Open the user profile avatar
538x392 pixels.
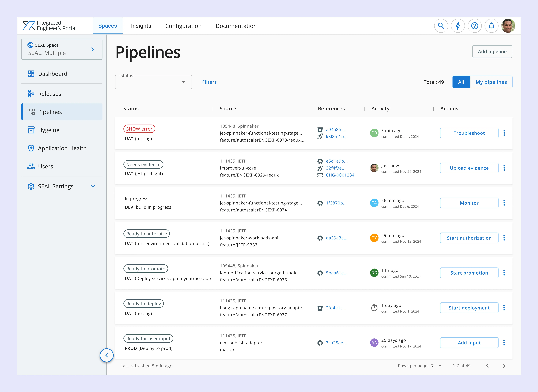click(x=508, y=26)
